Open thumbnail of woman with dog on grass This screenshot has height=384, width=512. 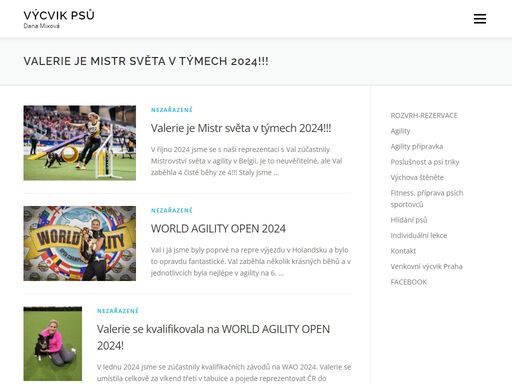click(x=53, y=344)
